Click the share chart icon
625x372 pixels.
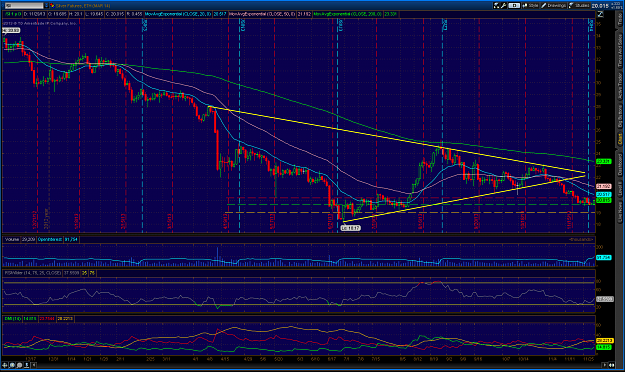(x=496, y=5)
